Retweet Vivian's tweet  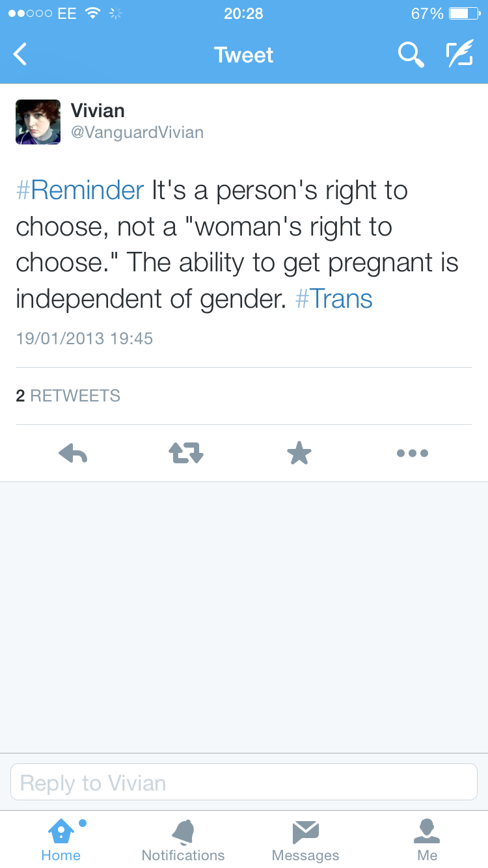coord(186,453)
